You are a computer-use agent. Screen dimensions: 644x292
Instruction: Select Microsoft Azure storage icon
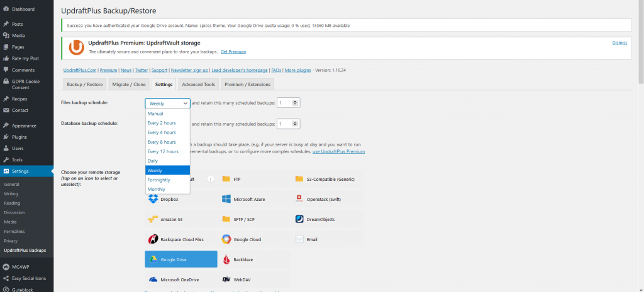click(x=226, y=199)
